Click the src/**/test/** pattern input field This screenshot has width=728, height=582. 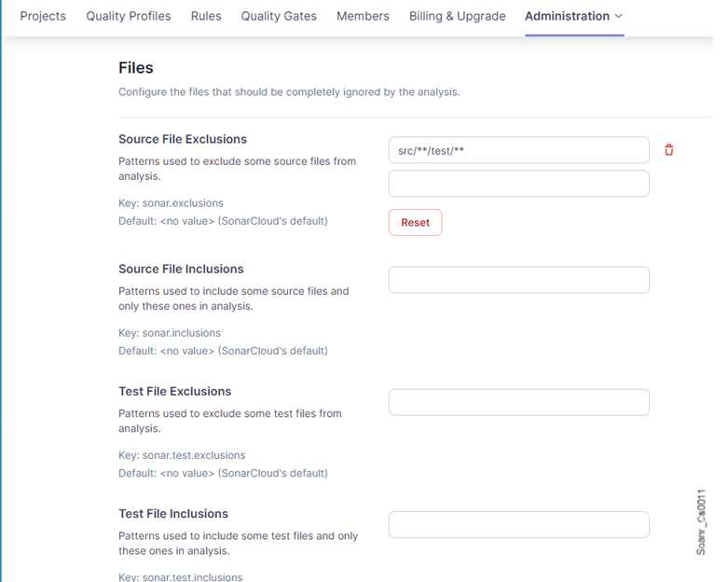(518, 150)
